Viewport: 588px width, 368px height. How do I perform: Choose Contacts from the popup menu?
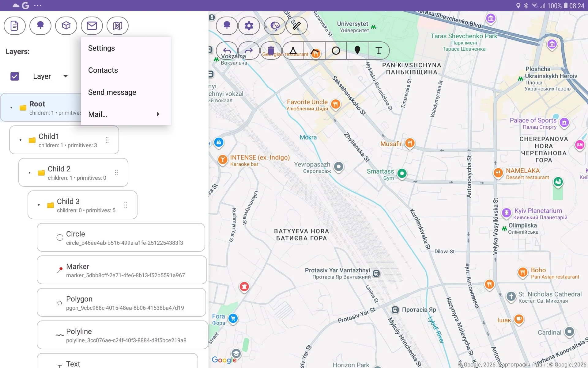point(126,70)
